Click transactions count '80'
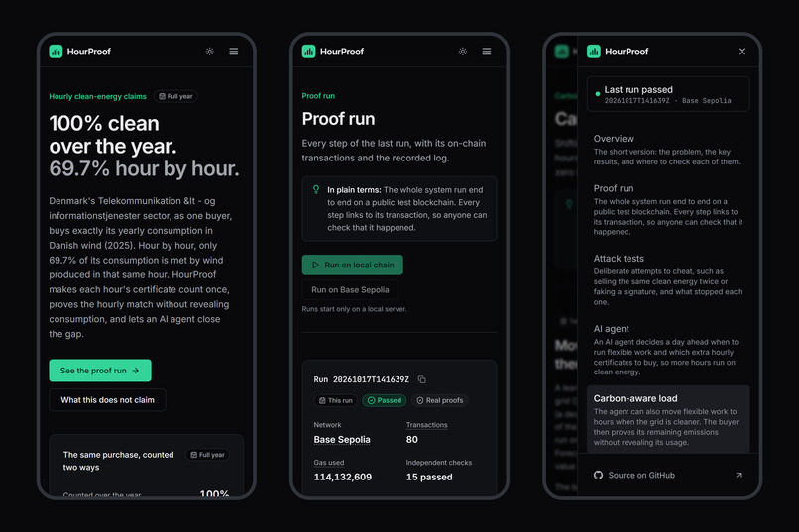This screenshot has width=799, height=532. pyautogui.click(x=412, y=439)
